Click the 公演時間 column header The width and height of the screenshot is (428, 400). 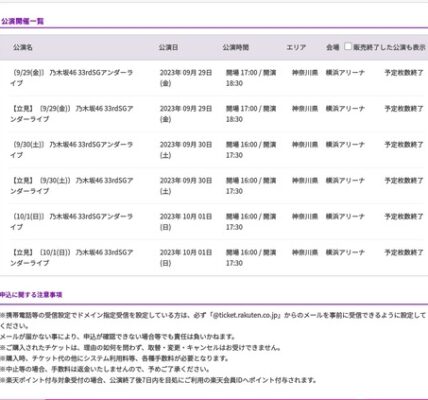tap(236, 47)
